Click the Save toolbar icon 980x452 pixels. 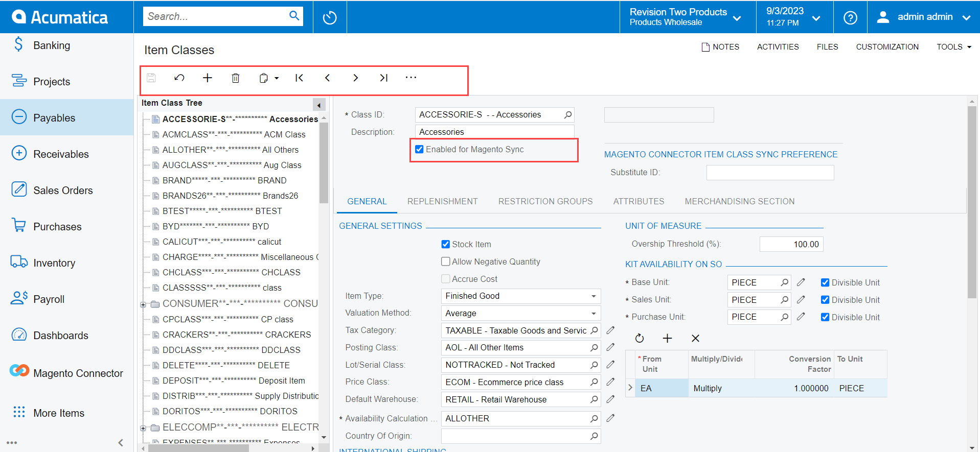pos(151,78)
